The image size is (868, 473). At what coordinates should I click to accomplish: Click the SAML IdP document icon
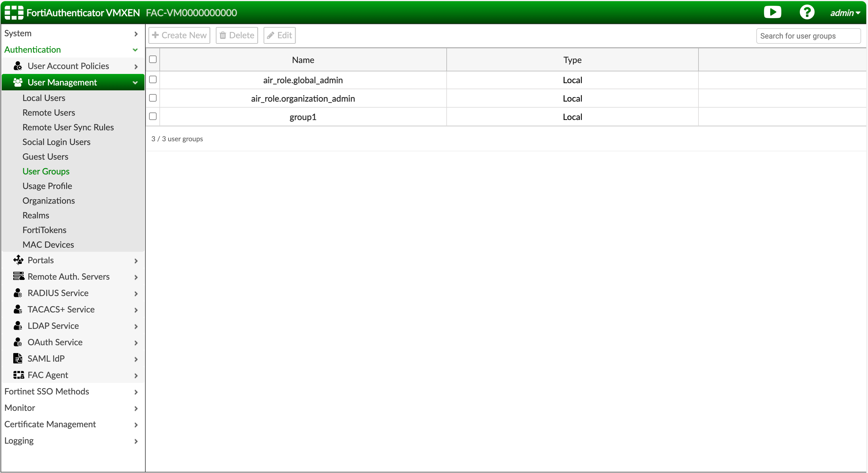point(18,358)
